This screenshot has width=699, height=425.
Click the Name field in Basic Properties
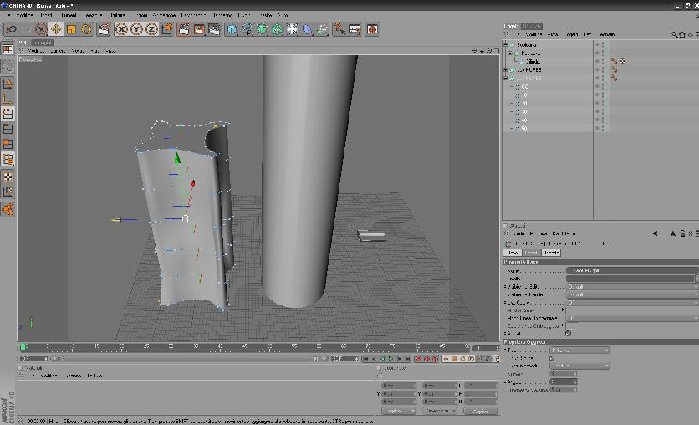click(x=632, y=270)
